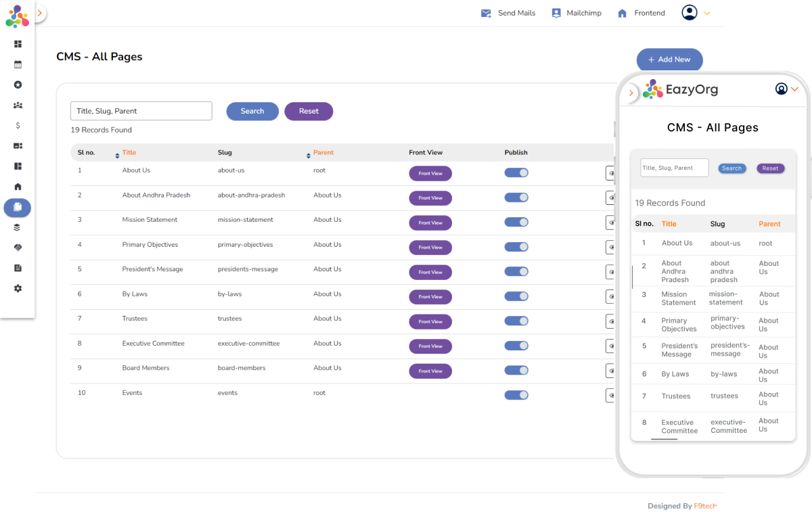Toggle Publish switch for the Events row

point(516,395)
